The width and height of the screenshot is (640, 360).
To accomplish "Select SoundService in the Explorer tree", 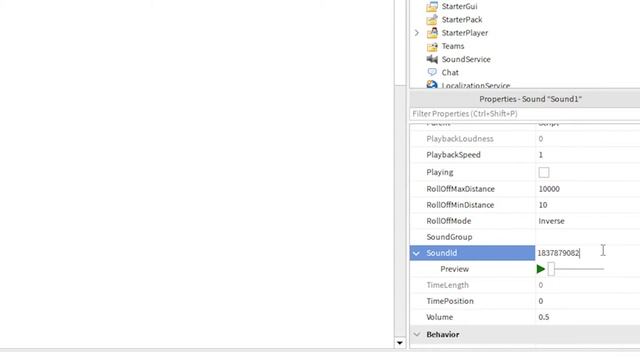I will 466,59.
